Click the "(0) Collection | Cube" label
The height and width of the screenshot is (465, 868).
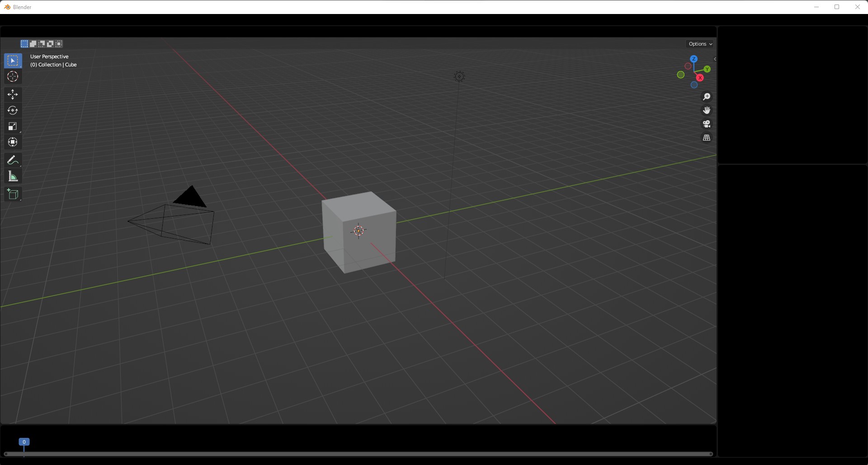tap(53, 65)
